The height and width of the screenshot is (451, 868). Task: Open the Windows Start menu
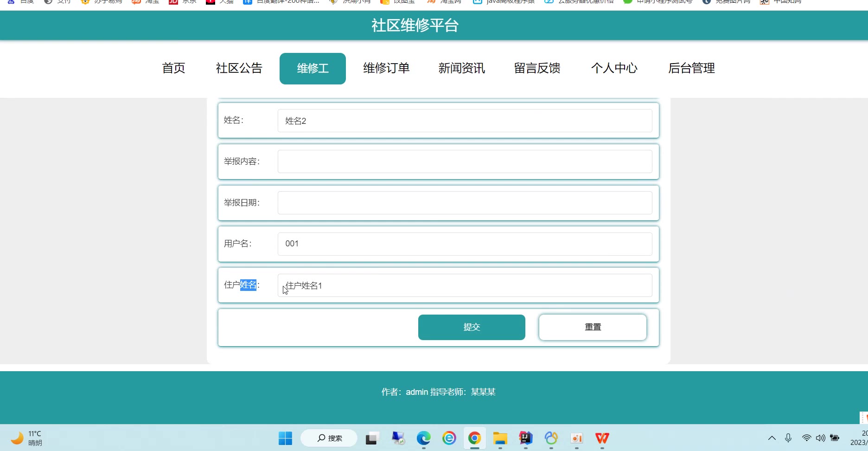(285, 438)
